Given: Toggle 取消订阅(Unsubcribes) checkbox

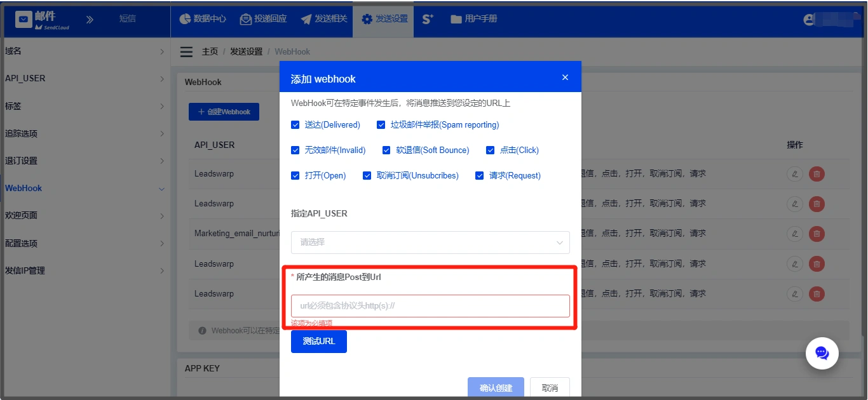Looking at the screenshot, I should [367, 176].
